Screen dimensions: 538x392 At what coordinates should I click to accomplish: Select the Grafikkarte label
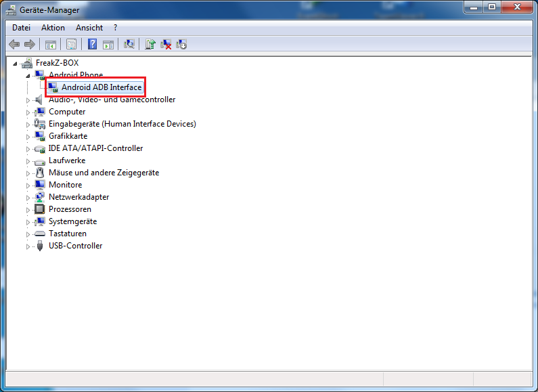coord(68,136)
